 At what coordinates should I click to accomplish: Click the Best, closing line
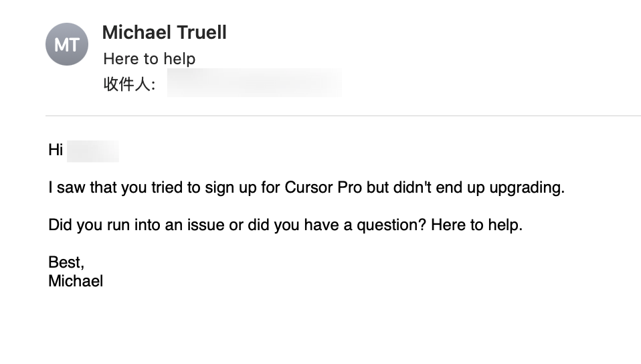(x=66, y=262)
